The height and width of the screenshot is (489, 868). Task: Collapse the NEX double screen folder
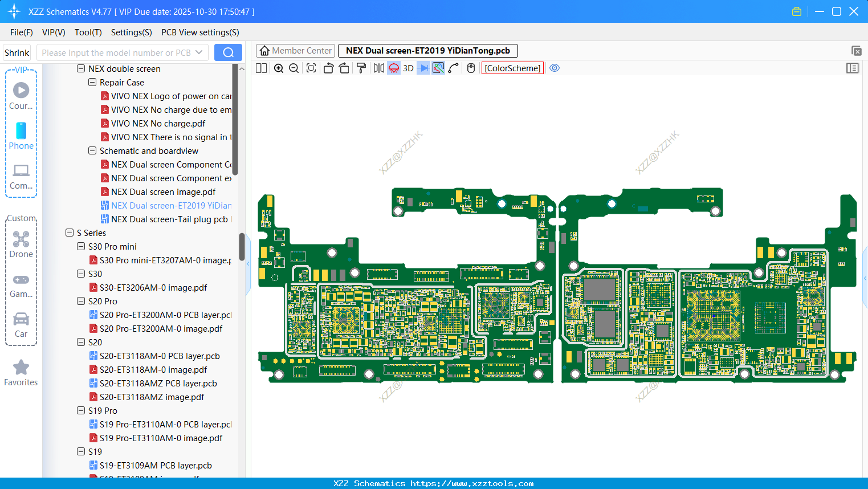[81, 69]
